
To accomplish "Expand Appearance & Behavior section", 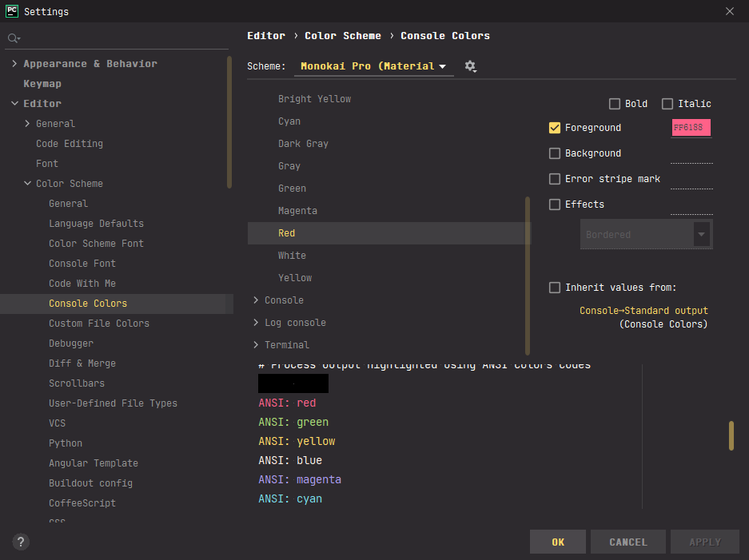I will pyautogui.click(x=15, y=64).
